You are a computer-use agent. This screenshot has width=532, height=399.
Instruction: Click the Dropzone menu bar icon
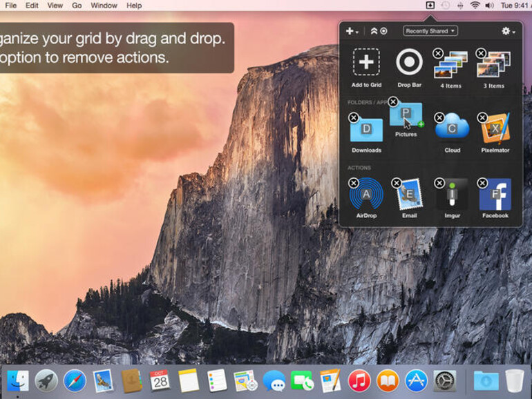pyautogui.click(x=430, y=6)
